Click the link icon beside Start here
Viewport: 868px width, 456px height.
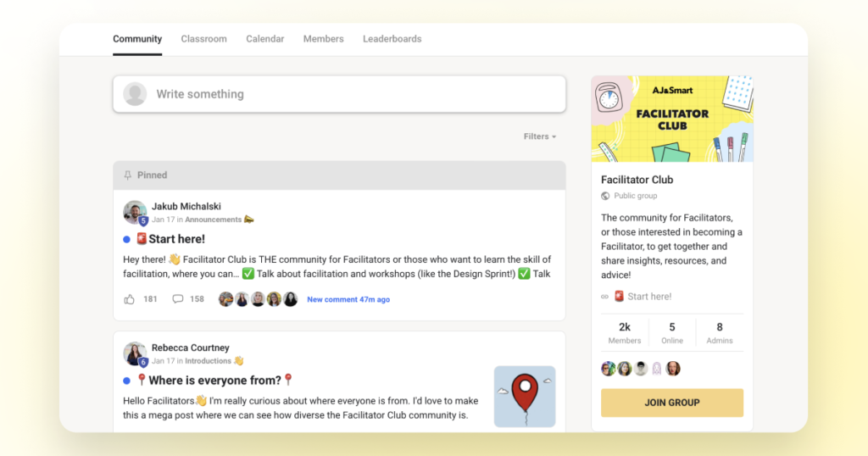604,297
